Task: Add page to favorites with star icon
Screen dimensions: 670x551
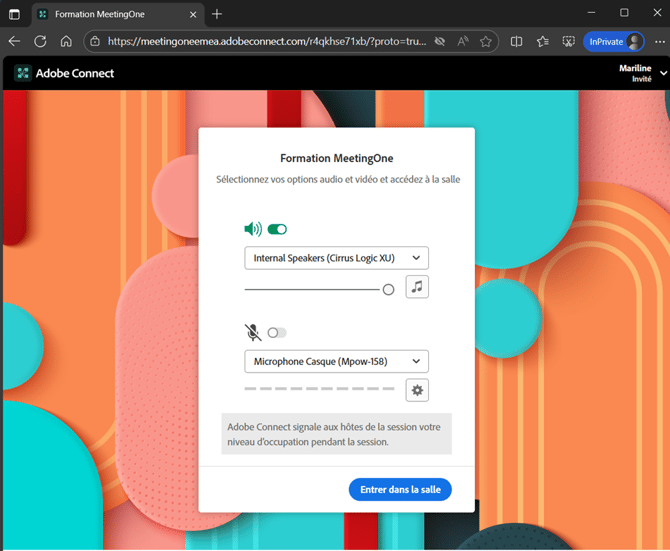Action: (x=485, y=41)
